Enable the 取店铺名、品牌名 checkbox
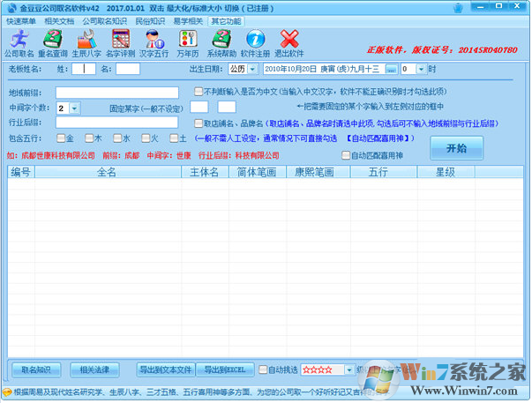532x403 pixels. click(x=199, y=123)
